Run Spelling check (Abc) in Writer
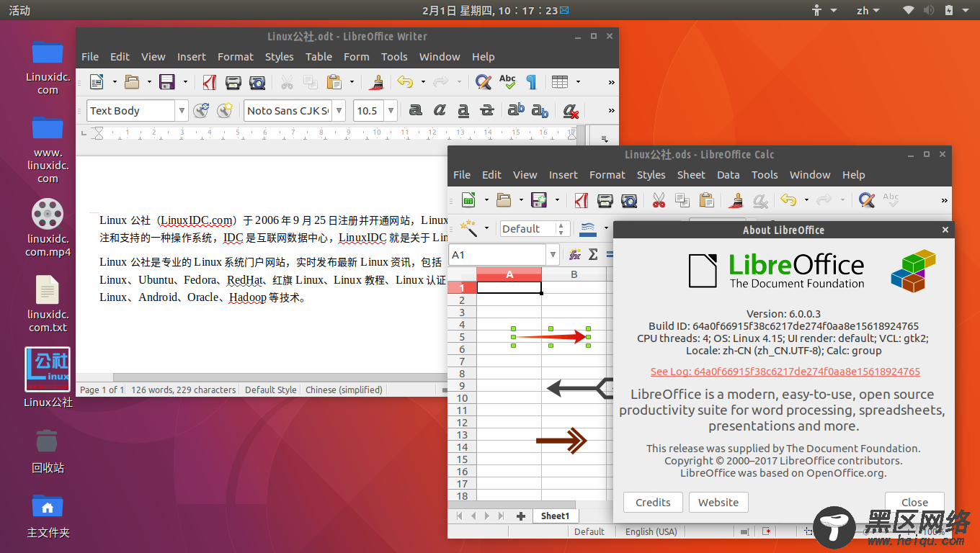980x553 pixels. (x=507, y=82)
